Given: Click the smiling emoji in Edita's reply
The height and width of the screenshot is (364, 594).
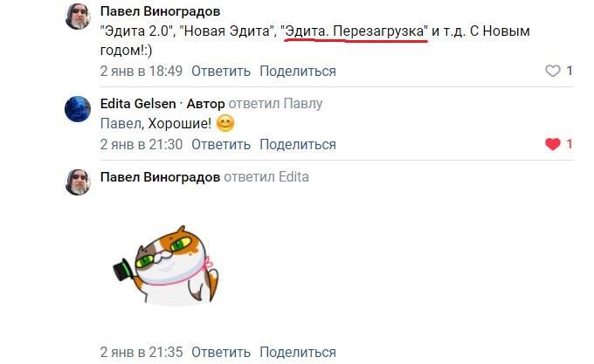Looking at the screenshot, I should pyautogui.click(x=225, y=123).
